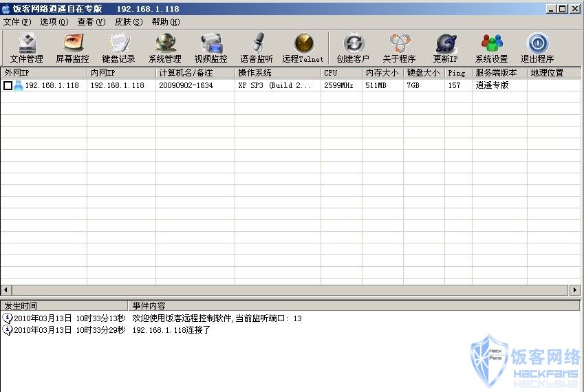Sort by 计算机名/备注 column header
This screenshot has height=392, width=584.
point(195,73)
